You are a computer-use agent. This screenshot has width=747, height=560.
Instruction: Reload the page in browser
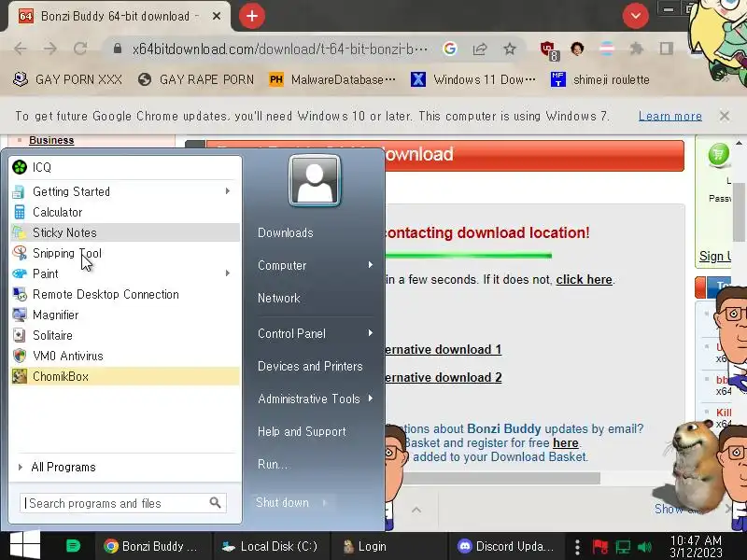pos(80,49)
